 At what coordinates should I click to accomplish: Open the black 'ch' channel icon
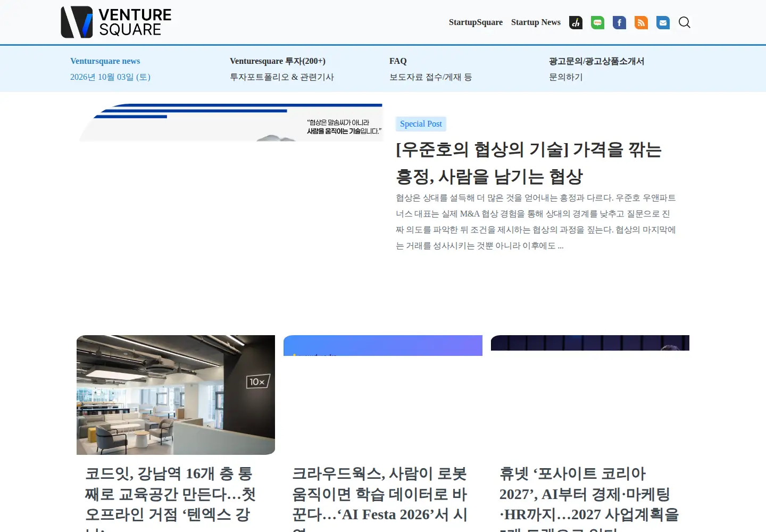coord(576,22)
